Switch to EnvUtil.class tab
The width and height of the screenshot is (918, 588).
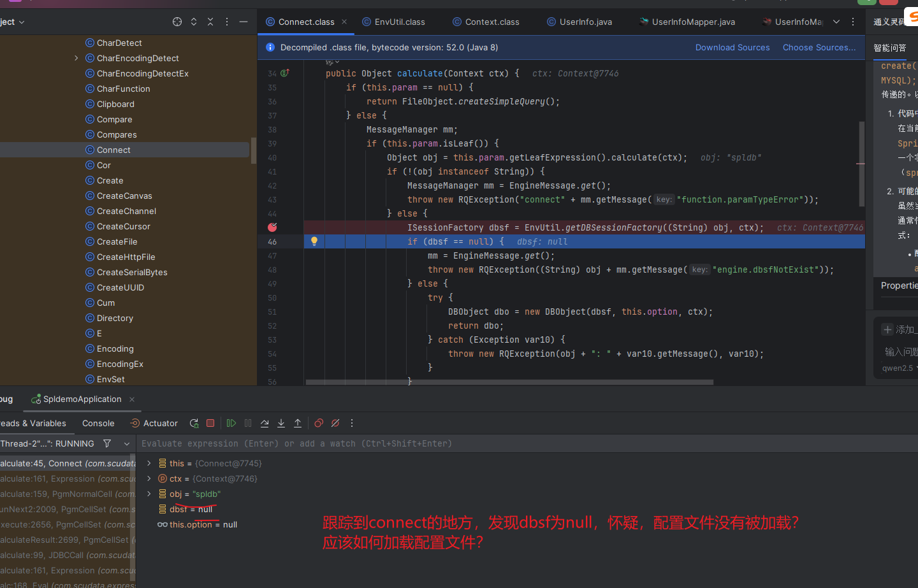coord(399,22)
